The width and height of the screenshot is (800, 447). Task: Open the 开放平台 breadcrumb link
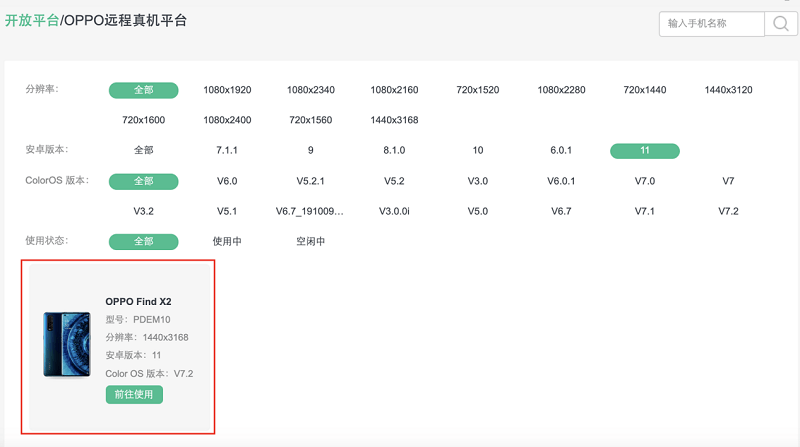pos(31,20)
